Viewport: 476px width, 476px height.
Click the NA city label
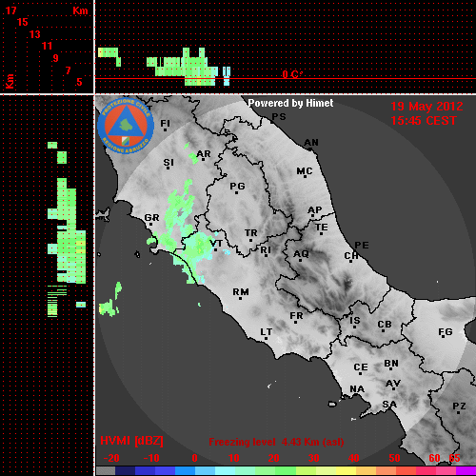pyautogui.click(x=357, y=388)
